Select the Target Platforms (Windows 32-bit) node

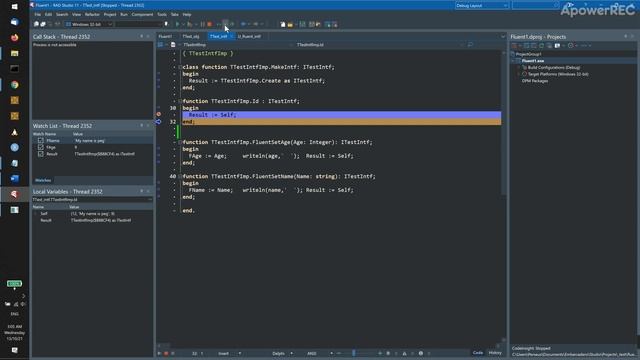(x=558, y=74)
